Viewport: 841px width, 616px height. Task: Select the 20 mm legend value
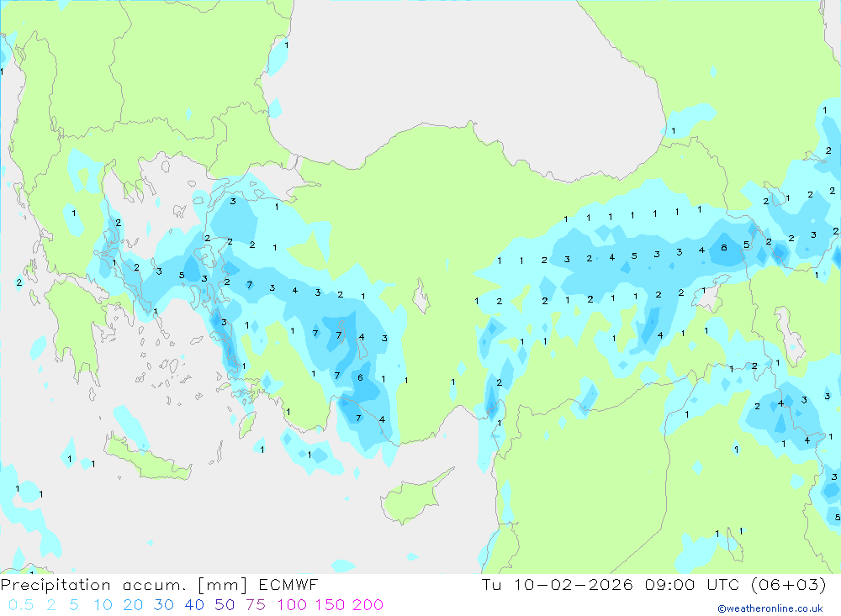coord(133,605)
